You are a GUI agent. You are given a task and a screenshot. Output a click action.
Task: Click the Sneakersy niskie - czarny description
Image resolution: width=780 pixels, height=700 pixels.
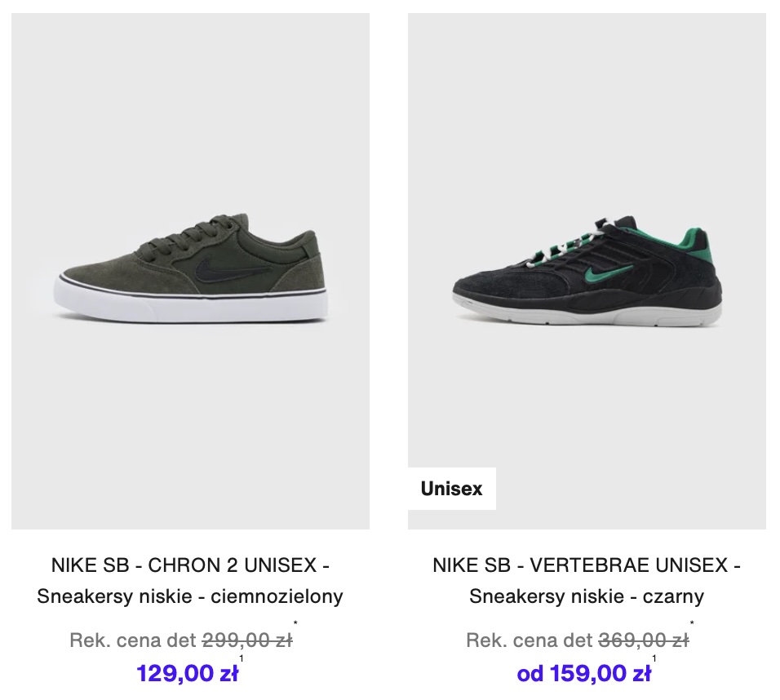coord(587,596)
